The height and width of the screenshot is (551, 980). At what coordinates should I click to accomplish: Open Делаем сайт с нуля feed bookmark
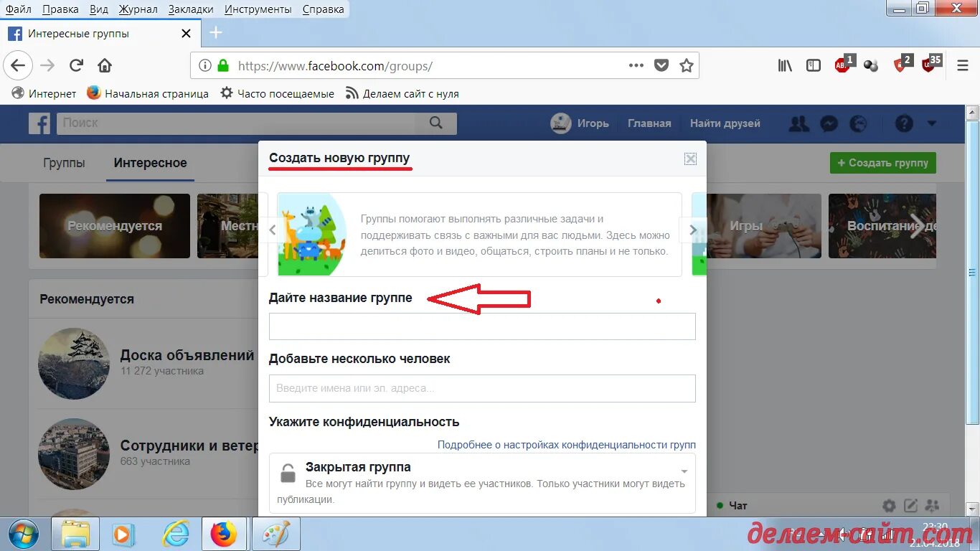402,93
